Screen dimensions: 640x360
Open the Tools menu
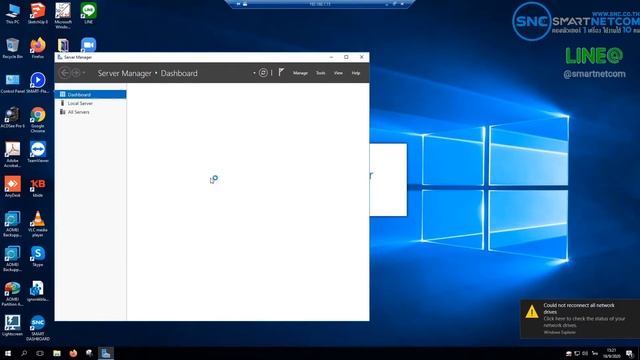[x=320, y=73]
